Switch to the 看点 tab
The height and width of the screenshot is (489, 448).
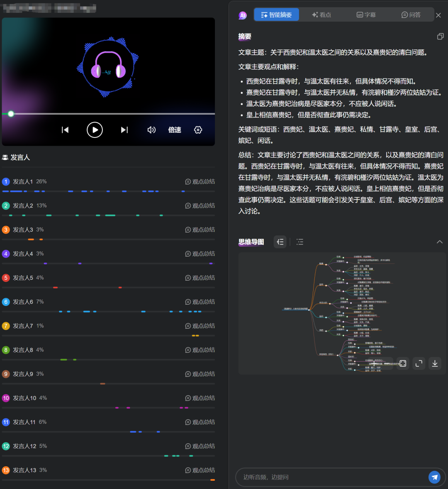(321, 15)
